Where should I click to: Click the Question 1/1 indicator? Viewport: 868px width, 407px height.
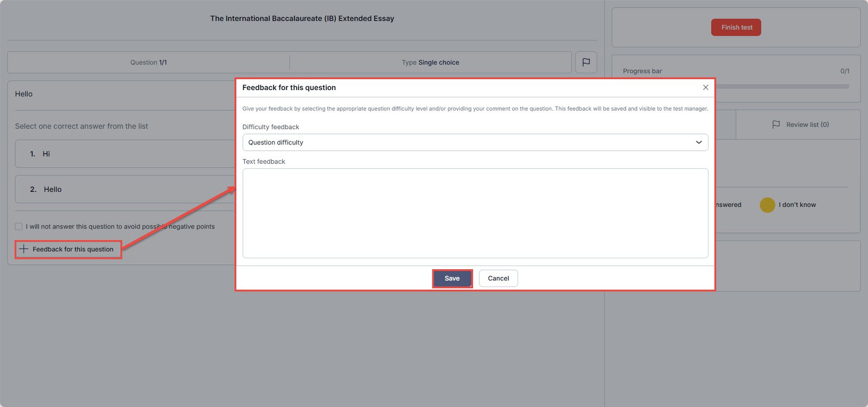click(x=148, y=62)
